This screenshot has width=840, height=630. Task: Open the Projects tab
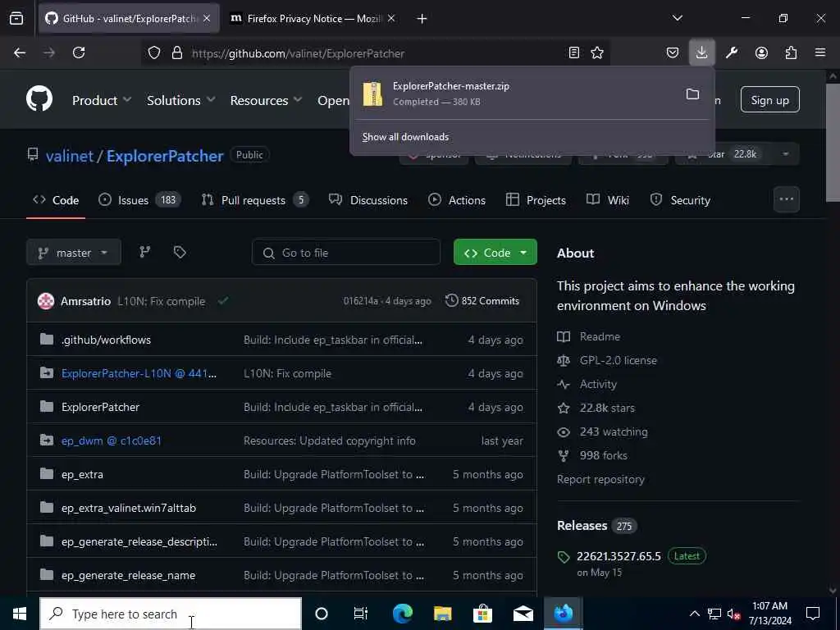[536, 200]
